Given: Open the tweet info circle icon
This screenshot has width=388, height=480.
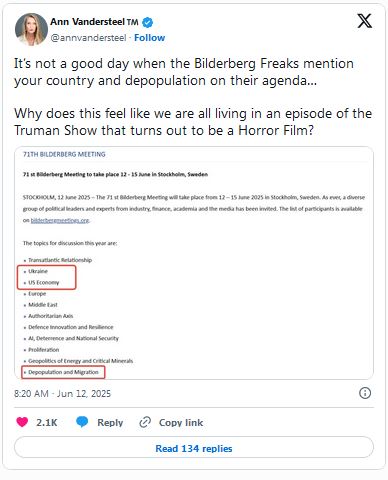Looking at the screenshot, I should point(365,393).
